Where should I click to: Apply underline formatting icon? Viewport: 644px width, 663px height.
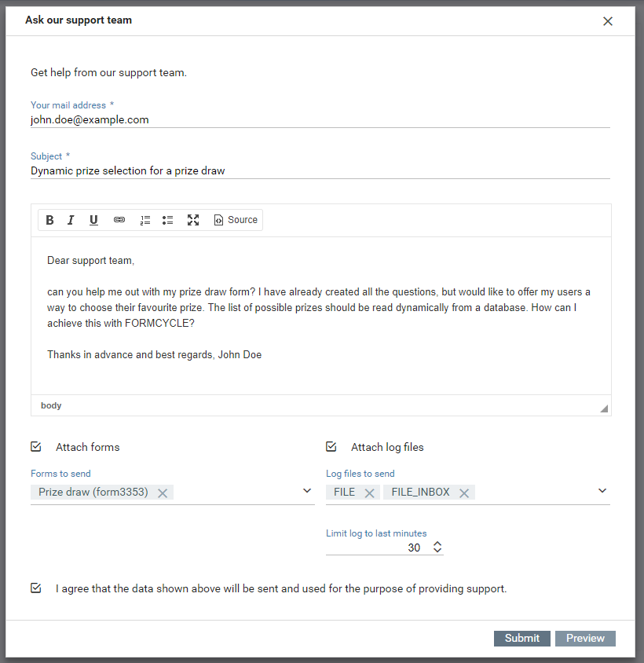[93, 220]
